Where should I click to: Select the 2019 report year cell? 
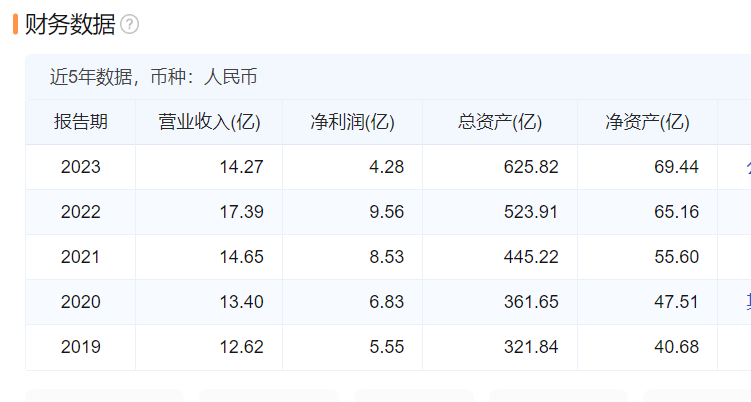80,347
